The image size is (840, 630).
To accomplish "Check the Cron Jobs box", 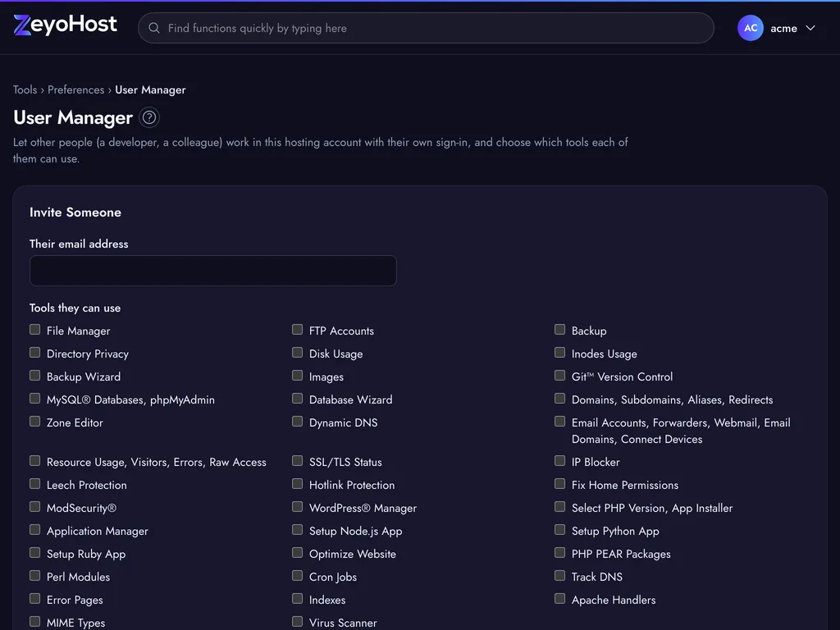I will pyautogui.click(x=297, y=576).
